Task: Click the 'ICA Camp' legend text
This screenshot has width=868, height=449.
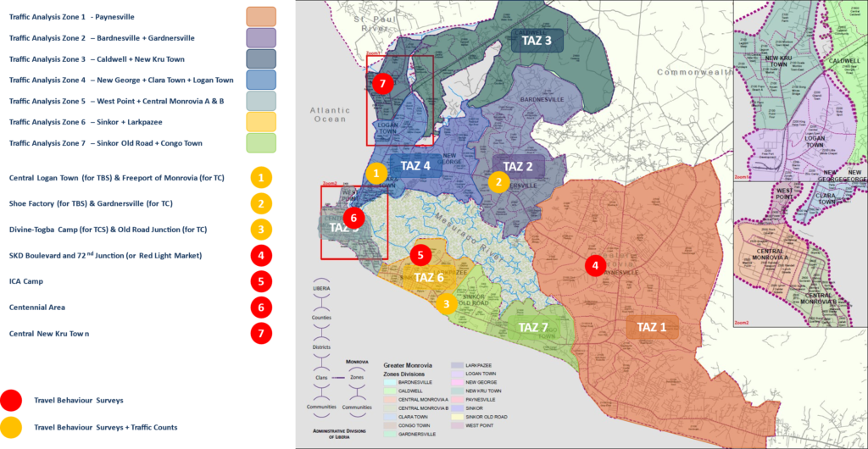Action: click(25, 281)
